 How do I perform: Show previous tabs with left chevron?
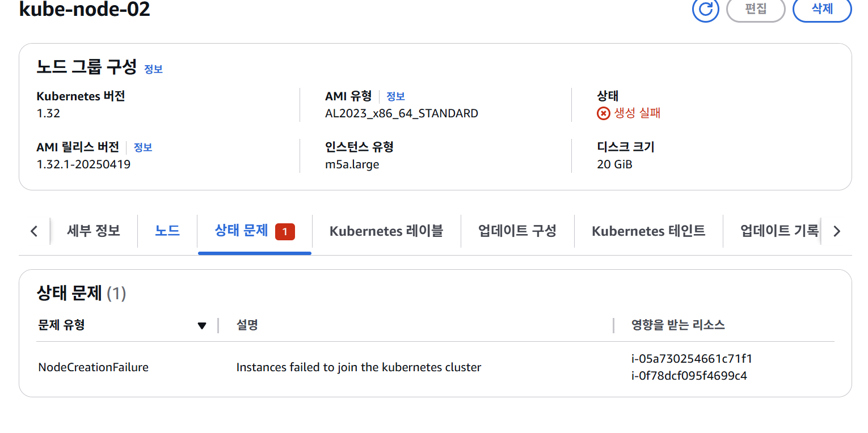(x=34, y=231)
